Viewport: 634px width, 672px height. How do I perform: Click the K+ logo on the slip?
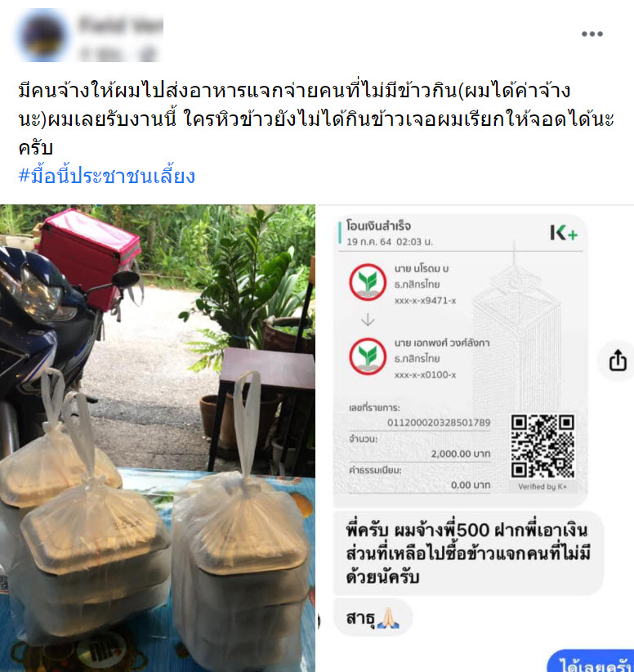564,233
